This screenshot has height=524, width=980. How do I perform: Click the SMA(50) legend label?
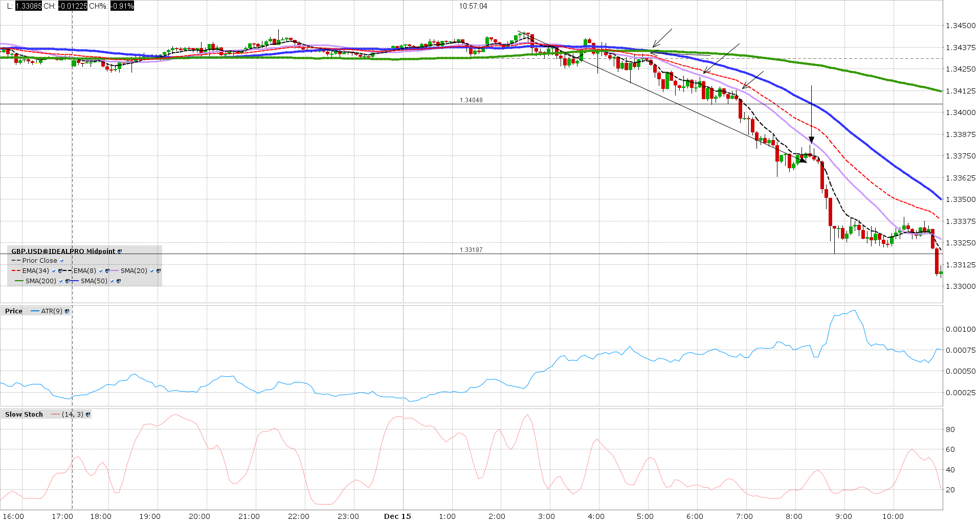[x=94, y=281]
